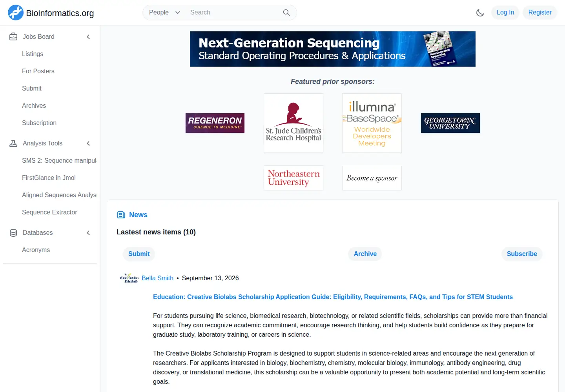Open Bella Smith's author profile link

[x=157, y=278]
